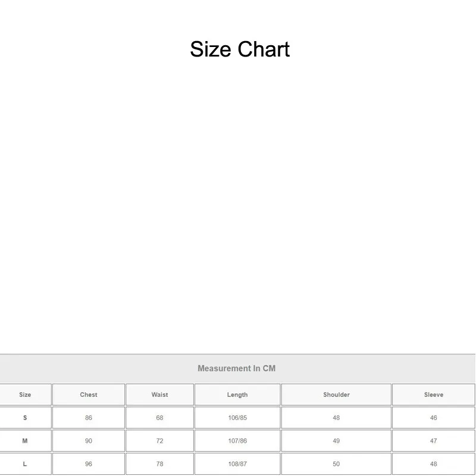The image size is (476, 476).
Task: Select sleeve value 46 in S row
Action: [433, 418]
